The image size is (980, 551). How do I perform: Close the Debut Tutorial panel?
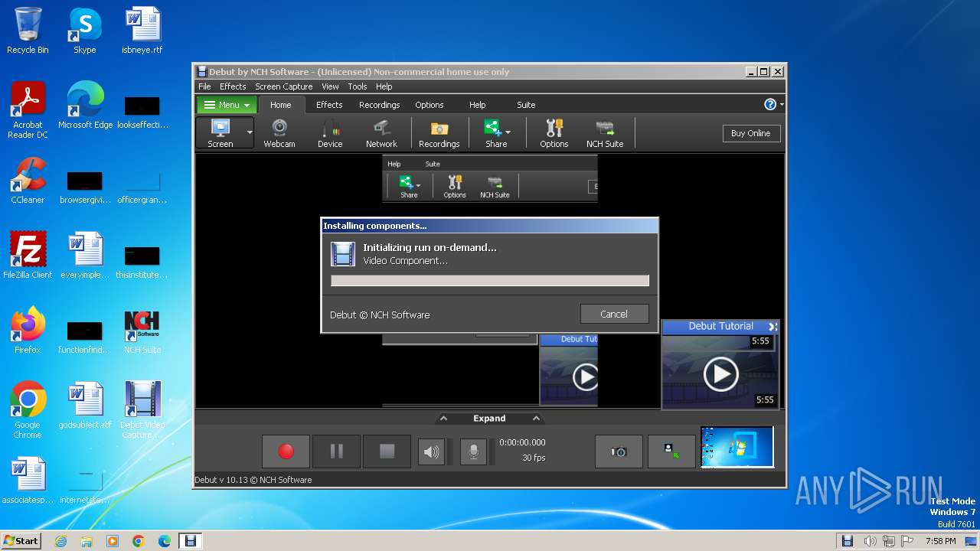click(x=773, y=326)
